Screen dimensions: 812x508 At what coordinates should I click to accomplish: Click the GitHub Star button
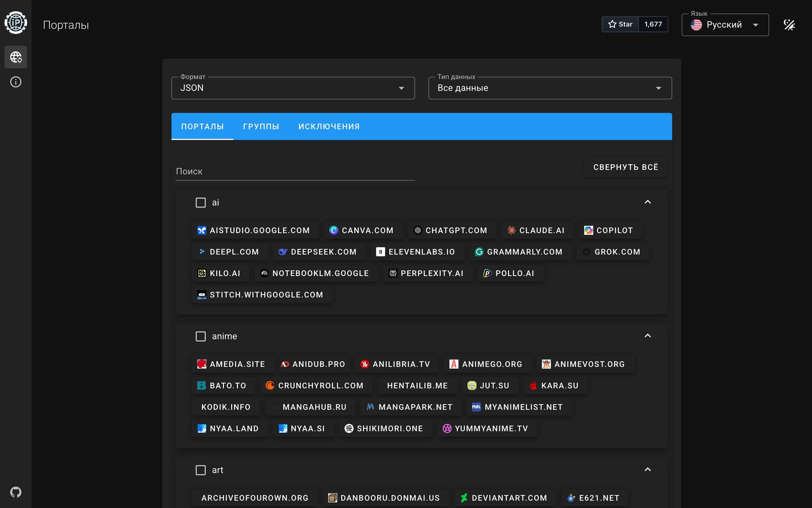coord(620,24)
